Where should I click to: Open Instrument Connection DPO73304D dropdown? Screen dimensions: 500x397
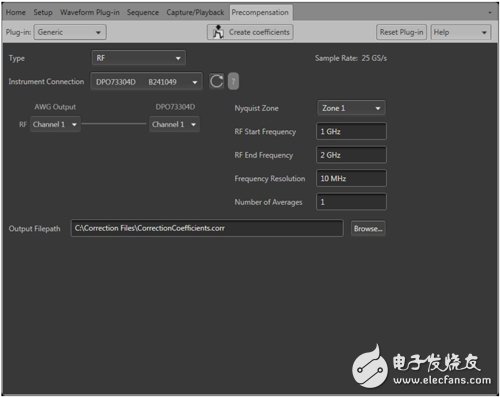click(147, 82)
